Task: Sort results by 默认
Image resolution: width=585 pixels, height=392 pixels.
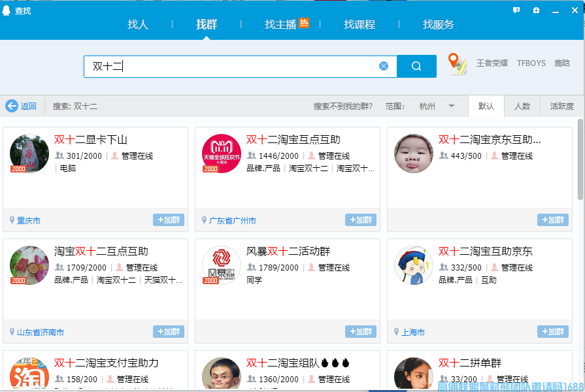Action: pos(486,106)
